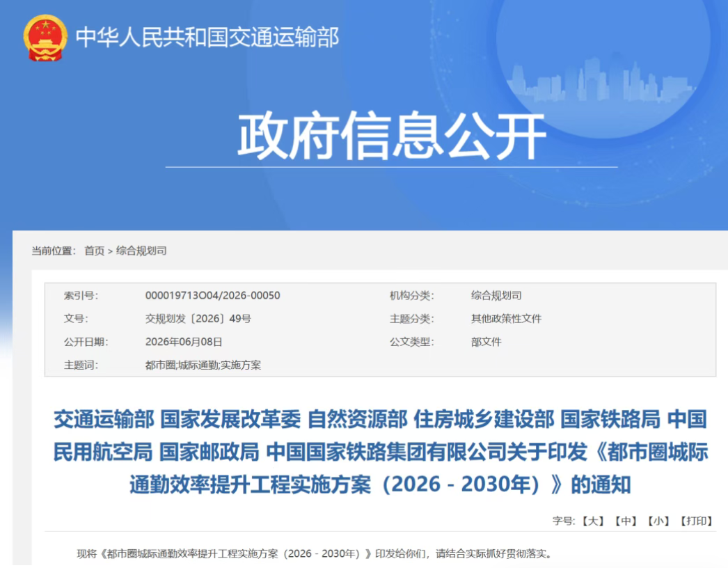Viewport: 728px width, 568px height.
Task: Click the 公开日期 field label
Action: tap(86, 342)
